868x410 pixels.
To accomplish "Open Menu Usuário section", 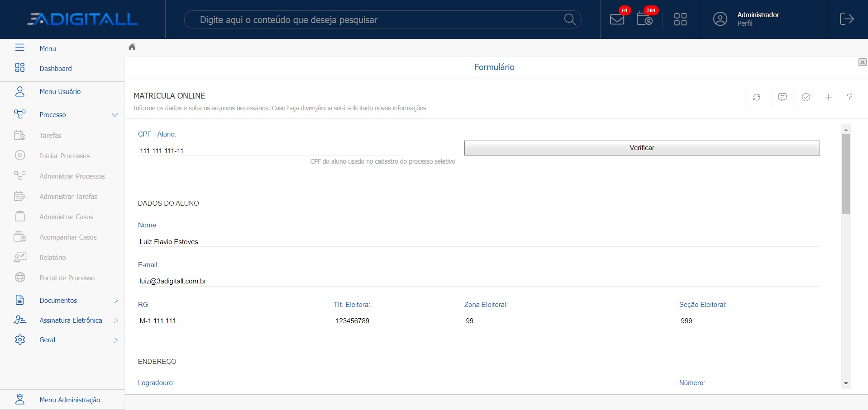I will (60, 92).
